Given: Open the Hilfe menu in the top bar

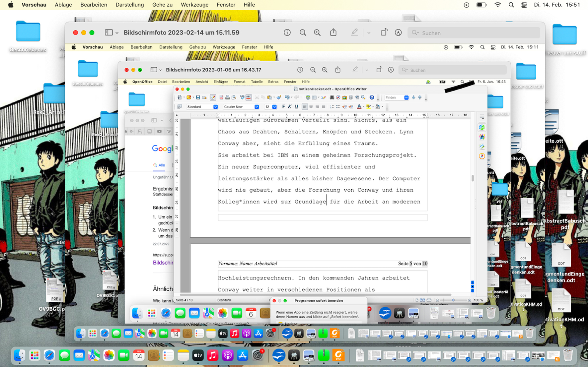Looking at the screenshot, I should point(249,5).
